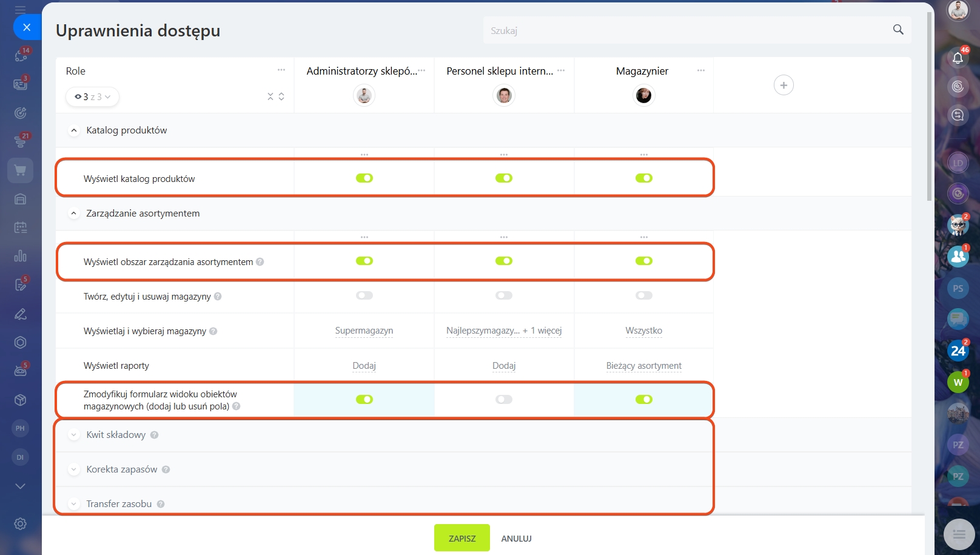This screenshot has height=555, width=980.
Task: Open the sidebar icon with badge 14
Action: tap(21, 56)
